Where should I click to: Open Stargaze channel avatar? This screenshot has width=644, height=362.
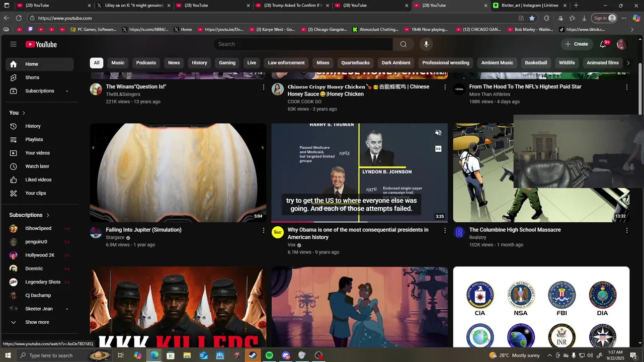pos(96,232)
